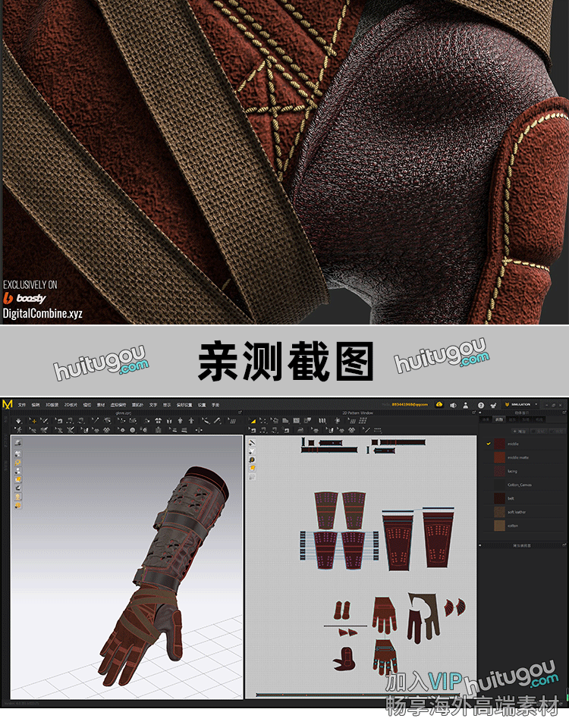Open the 编辑 menu
Screen dimensions: 569x728
click(x=36, y=405)
